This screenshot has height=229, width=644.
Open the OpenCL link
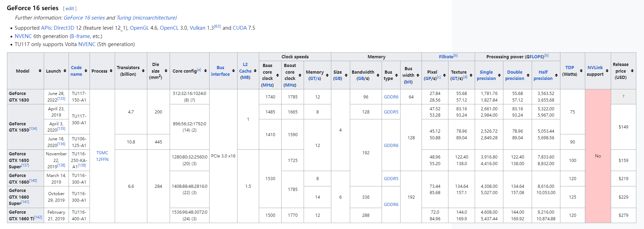click(x=169, y=28)
